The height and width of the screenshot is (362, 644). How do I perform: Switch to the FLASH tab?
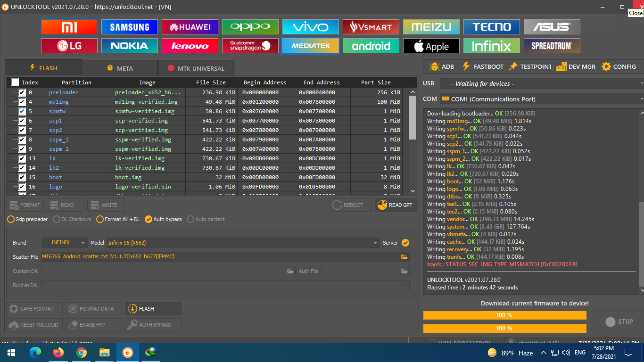(43, 68)
